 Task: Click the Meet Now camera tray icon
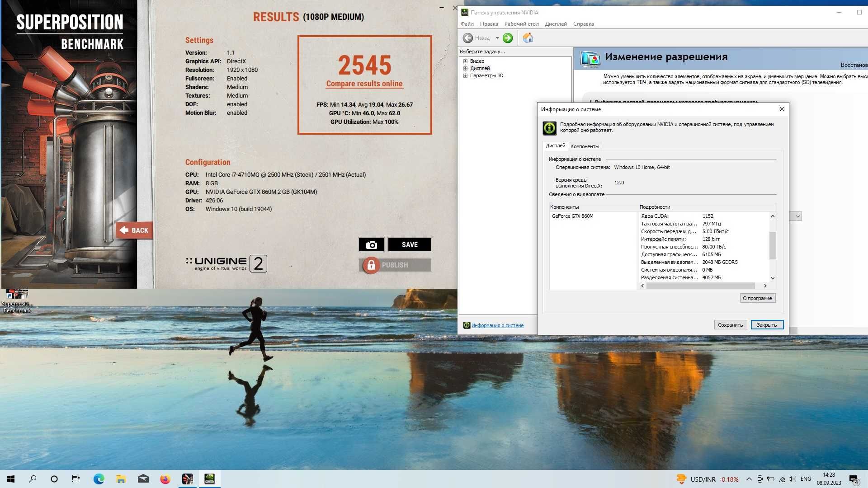point(760,479)
